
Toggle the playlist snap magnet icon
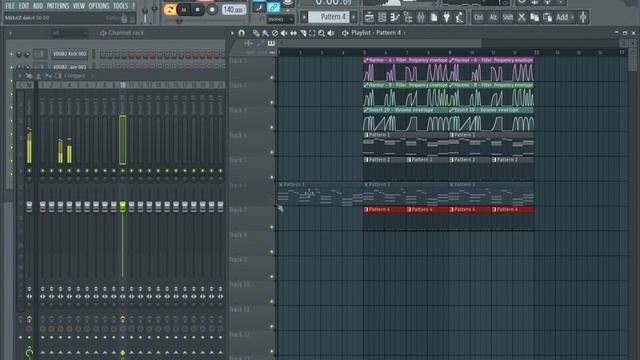[x=242, y=33]
